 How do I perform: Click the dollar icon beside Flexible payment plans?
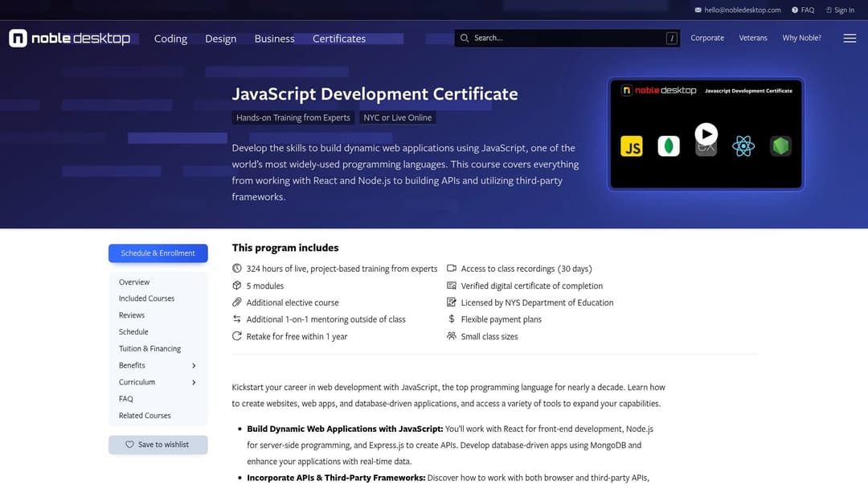(452, 319)
